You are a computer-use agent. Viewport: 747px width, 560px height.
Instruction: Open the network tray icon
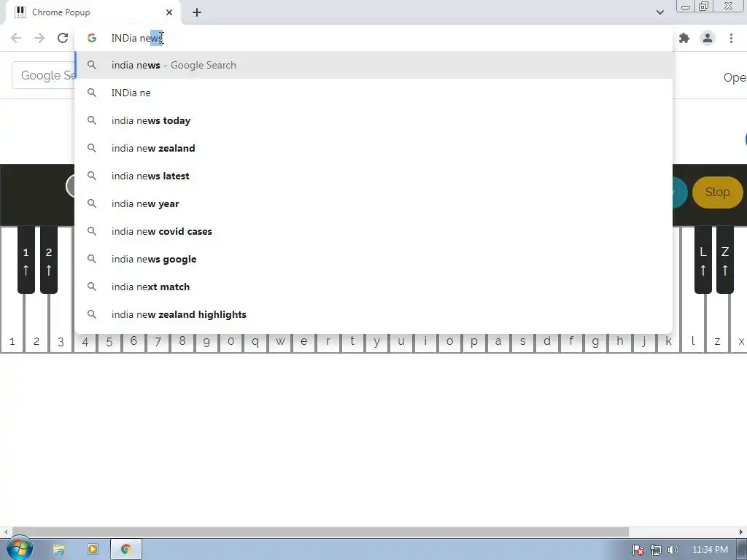point(656,550)
